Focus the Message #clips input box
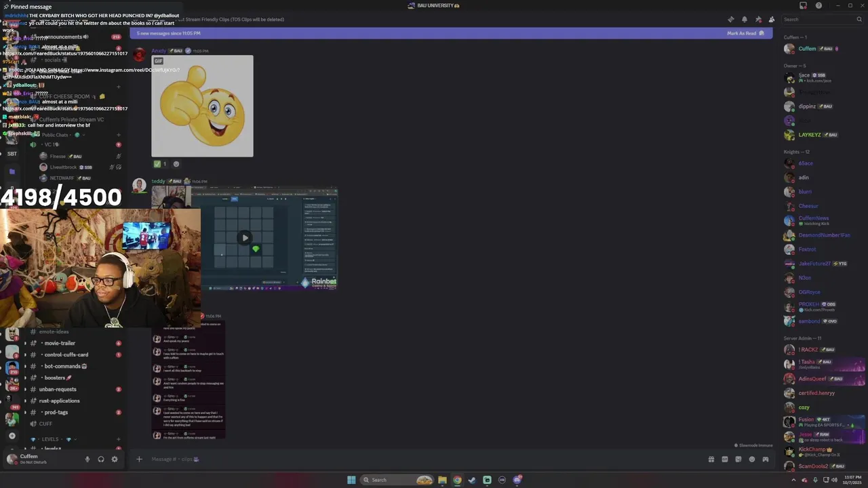Viewport: 868px width, 488px height. coord(420,459)
